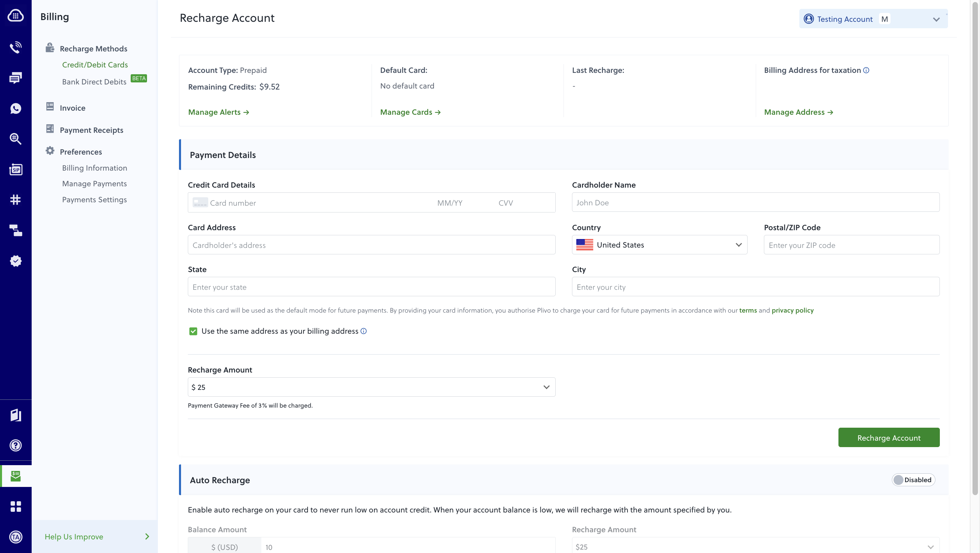
Task: Open the privacy policy link
Action: point(793,311)
